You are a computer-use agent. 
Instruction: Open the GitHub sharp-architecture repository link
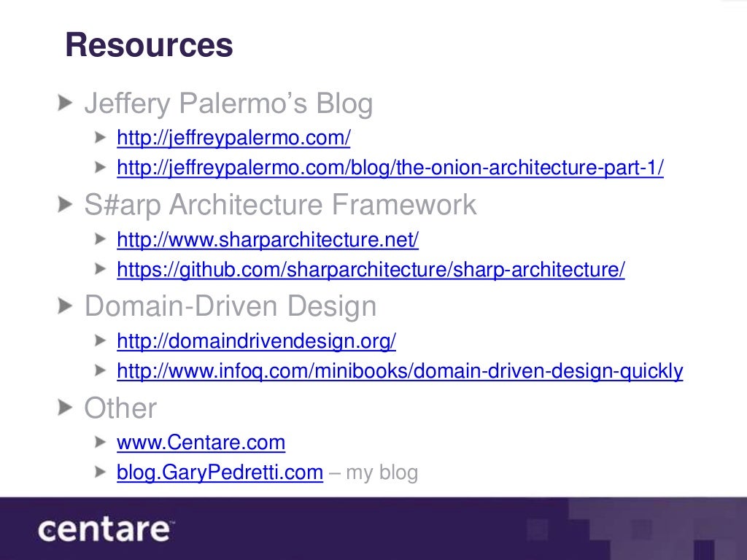pos(371,270)
